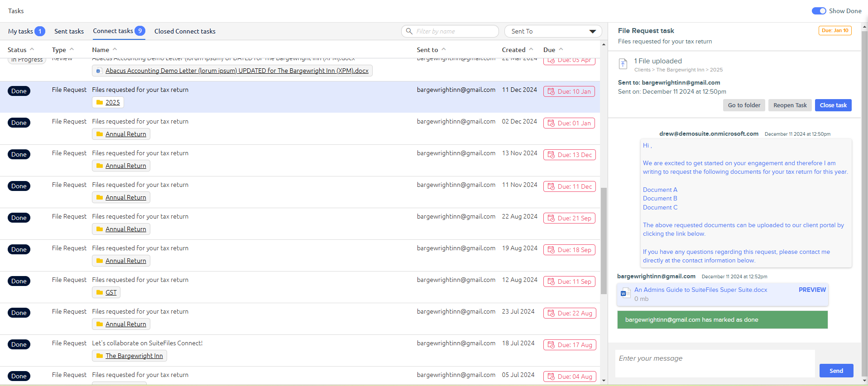This screenshot has width=868, height=386.
Task: Click the Due: 11 Dec badge
Action: pyautogui.click(x=570, y=186)
